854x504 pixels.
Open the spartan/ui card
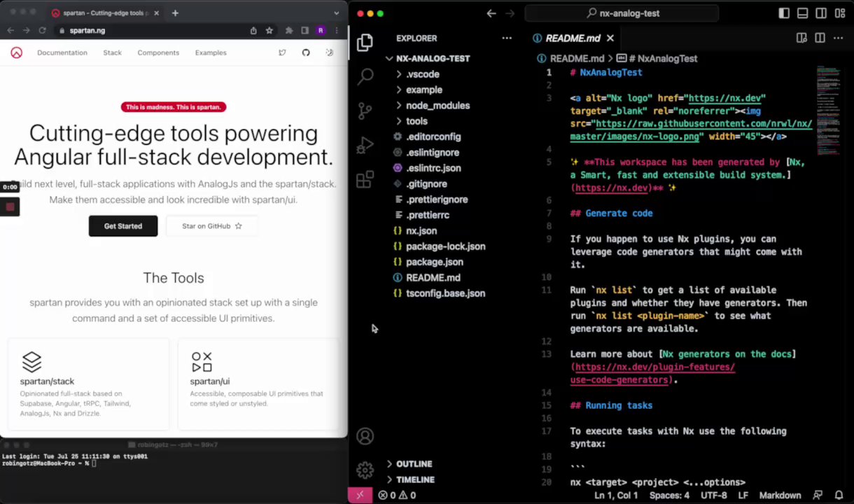(x=258, y=384)
